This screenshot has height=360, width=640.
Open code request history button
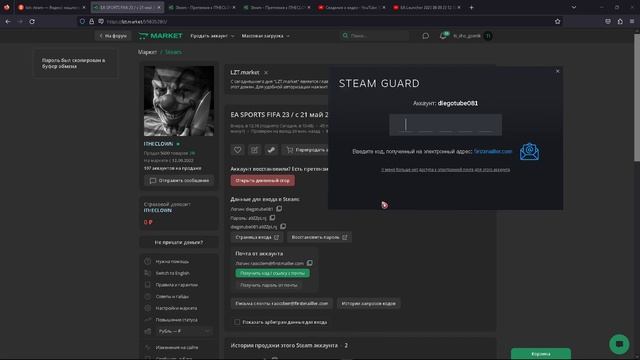[x=368, y=303]
